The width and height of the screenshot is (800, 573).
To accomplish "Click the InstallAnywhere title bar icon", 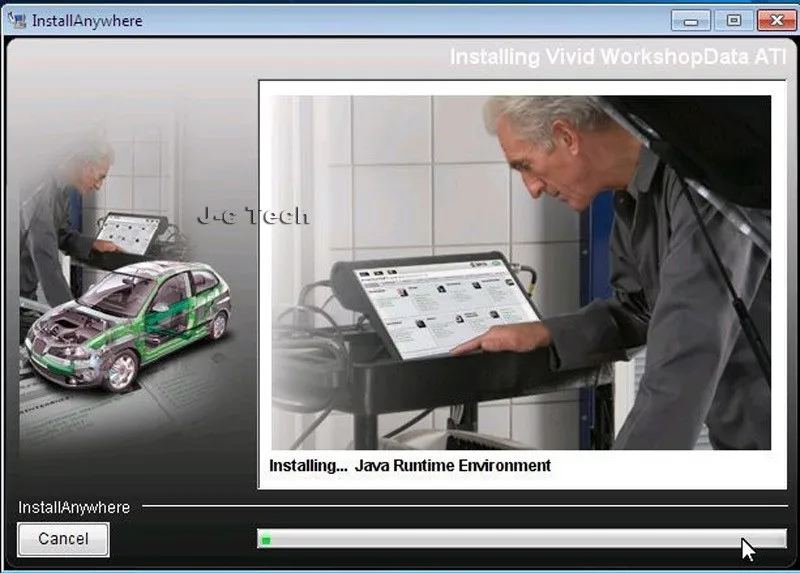I will coord(17,20).
